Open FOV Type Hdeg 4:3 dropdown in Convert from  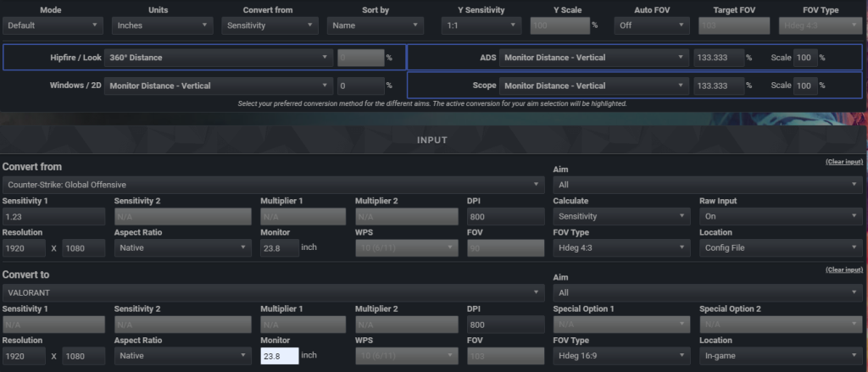[x=621, y=248]
